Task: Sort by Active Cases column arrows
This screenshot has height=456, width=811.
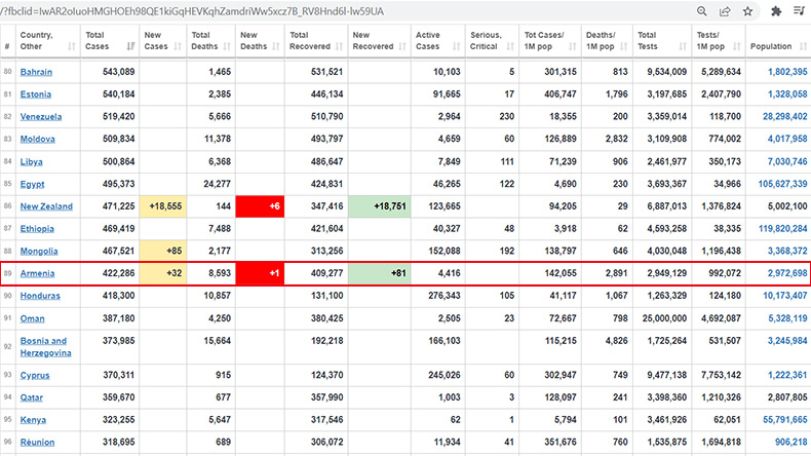Action: coord(456,47)
